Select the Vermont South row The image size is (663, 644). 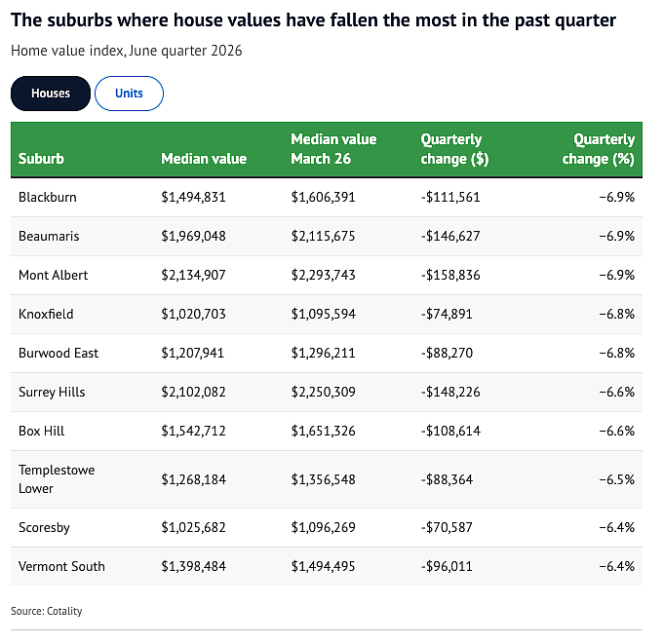(x=327, y=566)
